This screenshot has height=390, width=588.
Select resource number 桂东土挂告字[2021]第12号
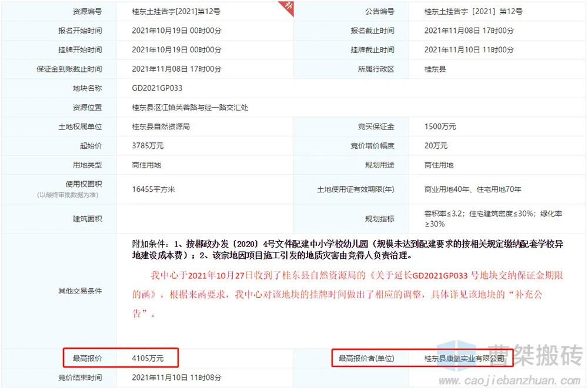(x=176, y=12)
